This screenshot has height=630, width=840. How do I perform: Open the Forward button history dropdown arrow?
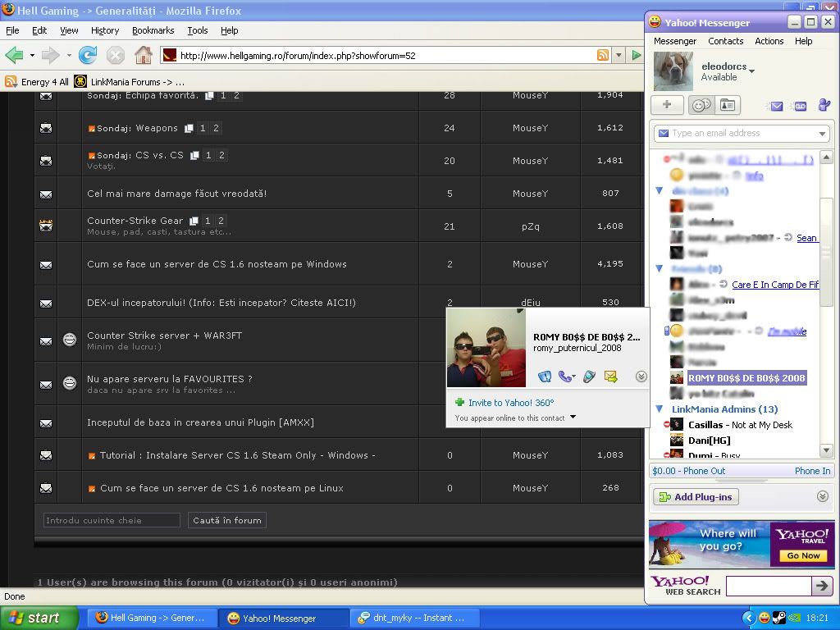(x=69, y=55)
